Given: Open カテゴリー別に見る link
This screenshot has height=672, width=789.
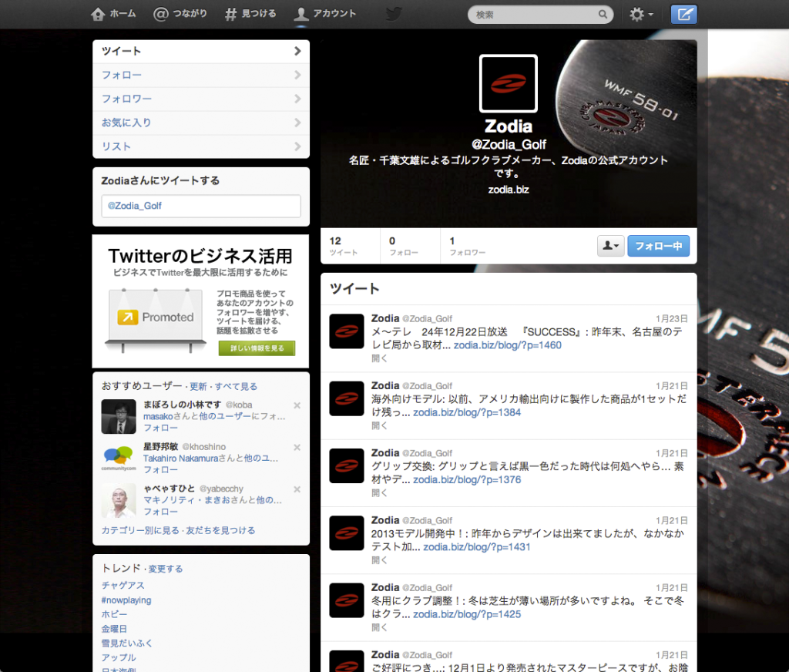Looking at the screenshot, I should pyautogui.click(x=140, y=530).
